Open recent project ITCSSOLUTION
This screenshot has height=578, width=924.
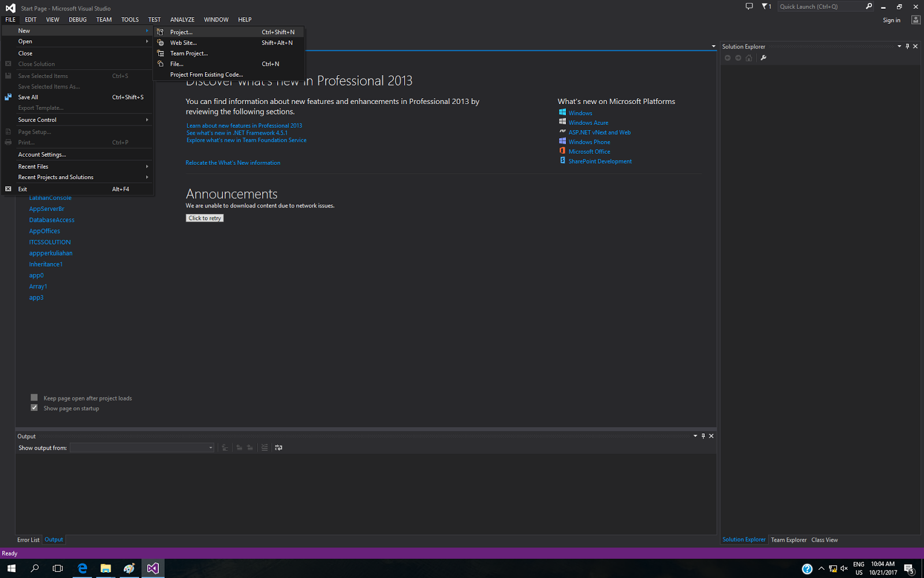pyautogui.click(x=50, y=242)
